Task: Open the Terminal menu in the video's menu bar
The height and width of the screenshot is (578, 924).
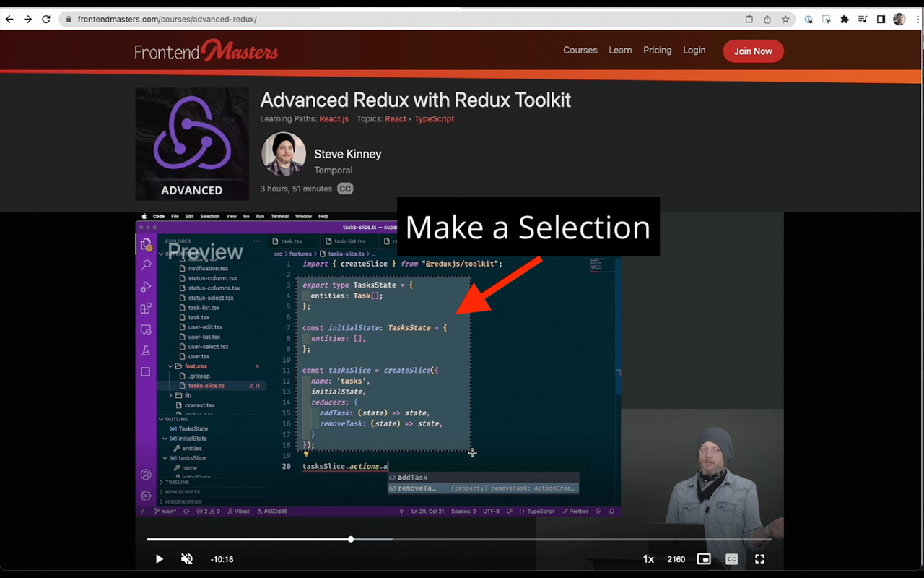Action: tap(279, 216)
